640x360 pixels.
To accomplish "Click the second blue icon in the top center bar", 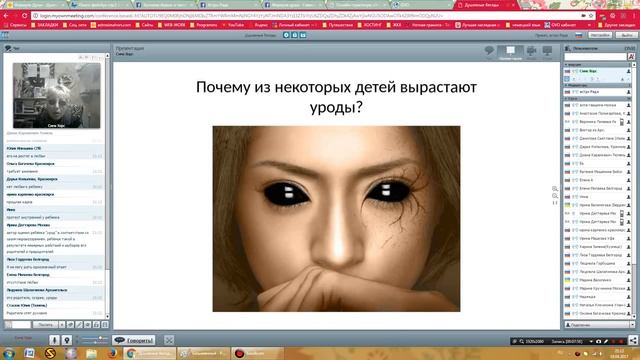I will 295,35.
